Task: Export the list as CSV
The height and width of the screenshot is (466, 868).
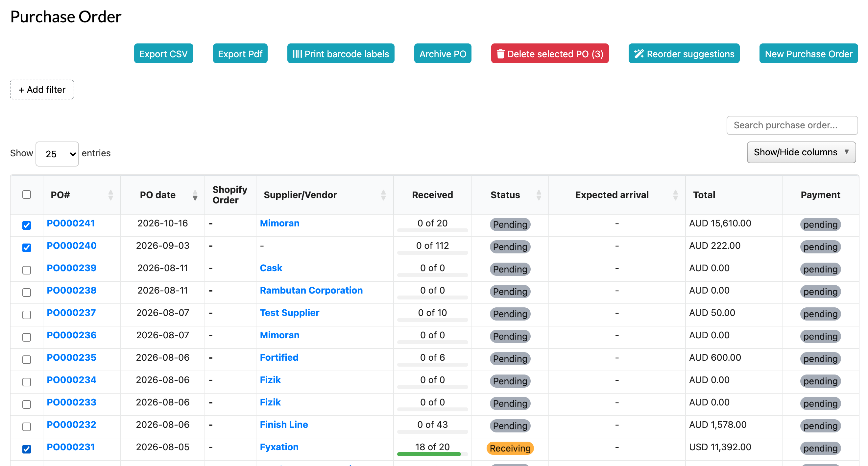Action: [x=163, y=54]
